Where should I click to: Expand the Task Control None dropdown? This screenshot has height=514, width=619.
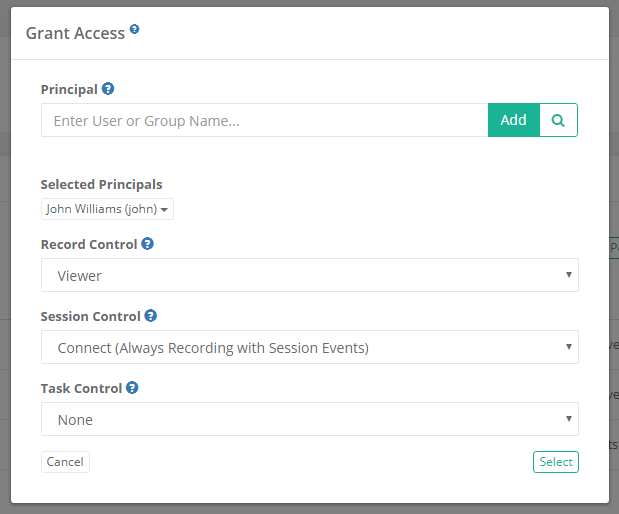[309, 419]
